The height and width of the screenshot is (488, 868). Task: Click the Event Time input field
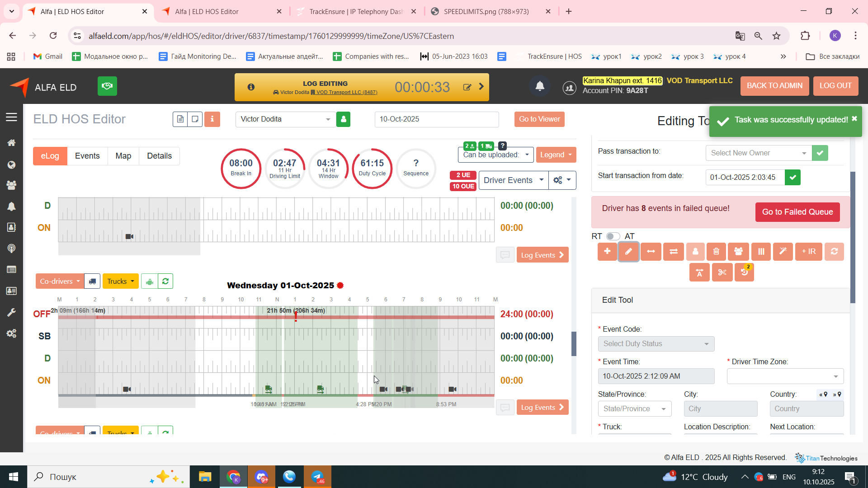[656, 376]
